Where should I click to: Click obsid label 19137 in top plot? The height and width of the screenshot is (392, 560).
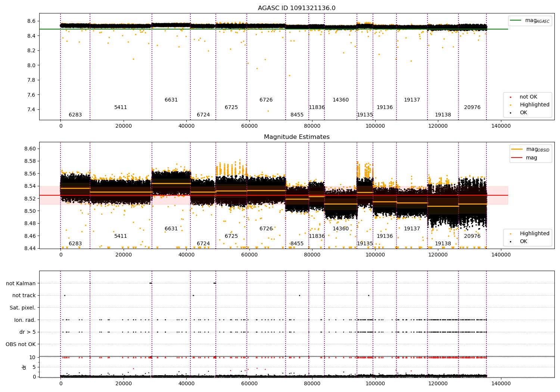click(412, 100)
